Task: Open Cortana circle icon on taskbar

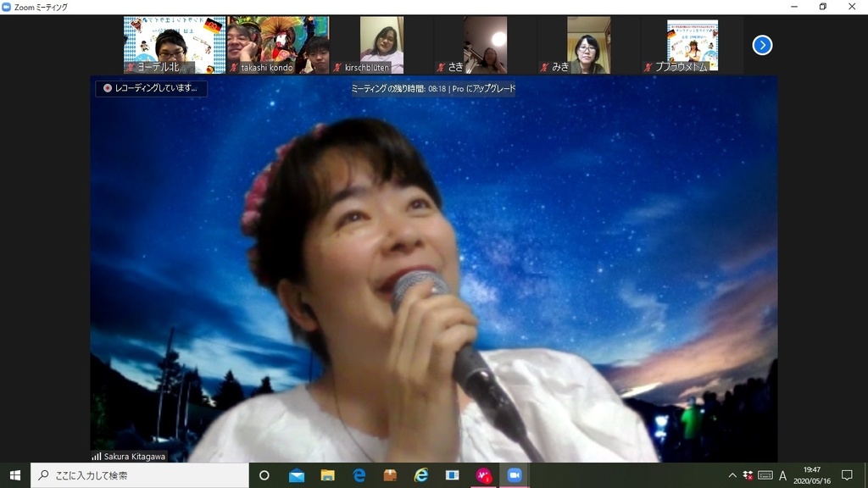Action: (x=264, y=475)
